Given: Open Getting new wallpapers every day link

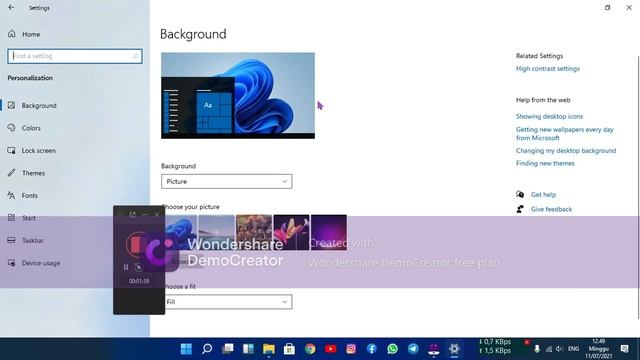Looking at the screenshot, I should [x=564, y=133].
